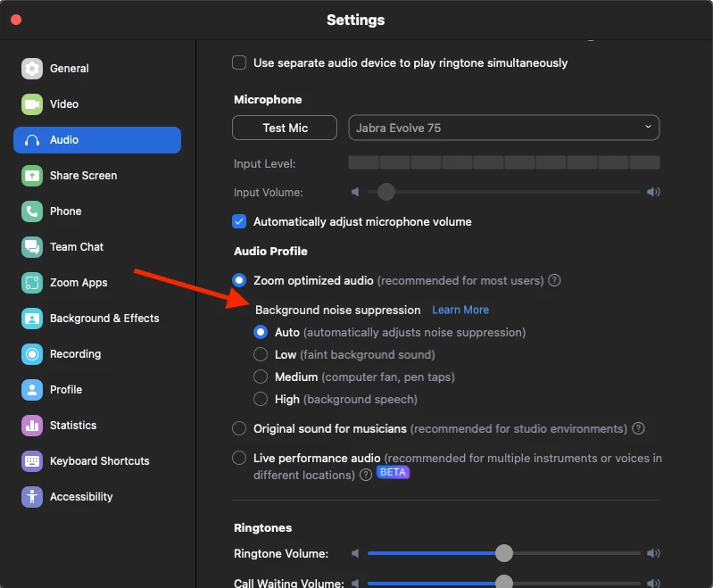Click help icon next to Zoom optimized audio

tap(554, 280)
